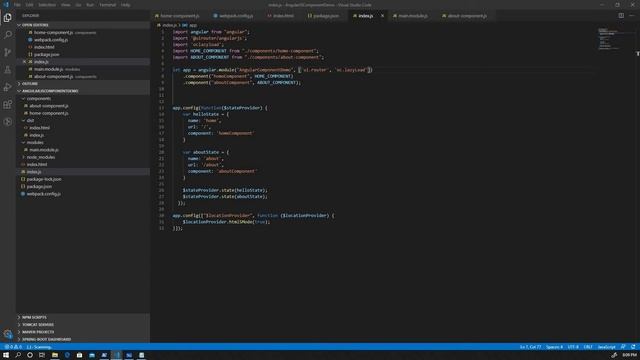Select about-component.js under the components folder
The width and height of the screenshot is (640, 360).
(x=49, y=106)
